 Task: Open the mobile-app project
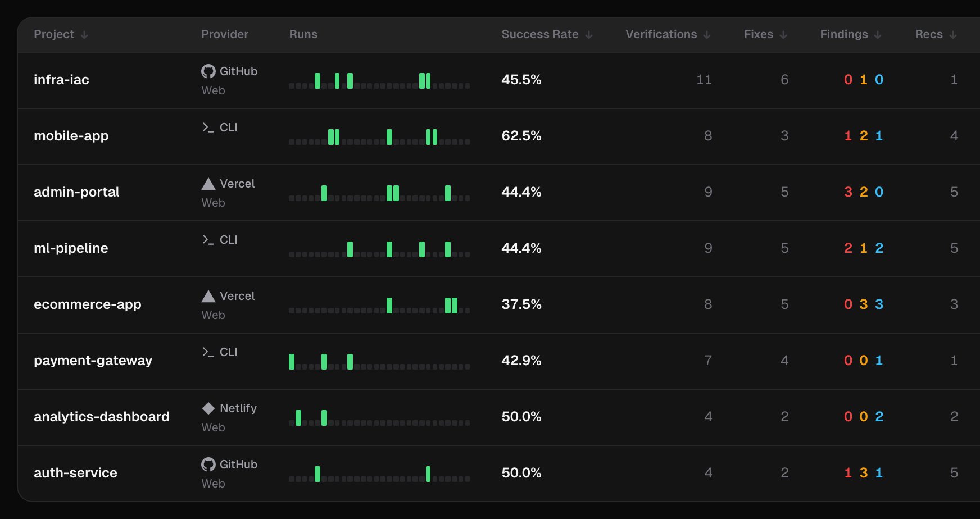tap(71, 136)
